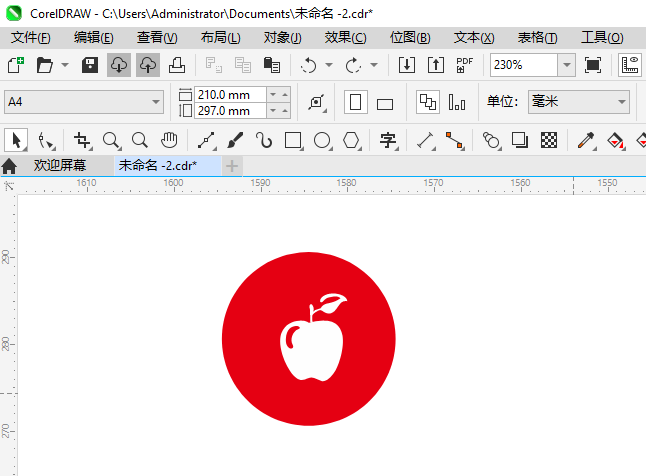Click the Cut icon

213,65
